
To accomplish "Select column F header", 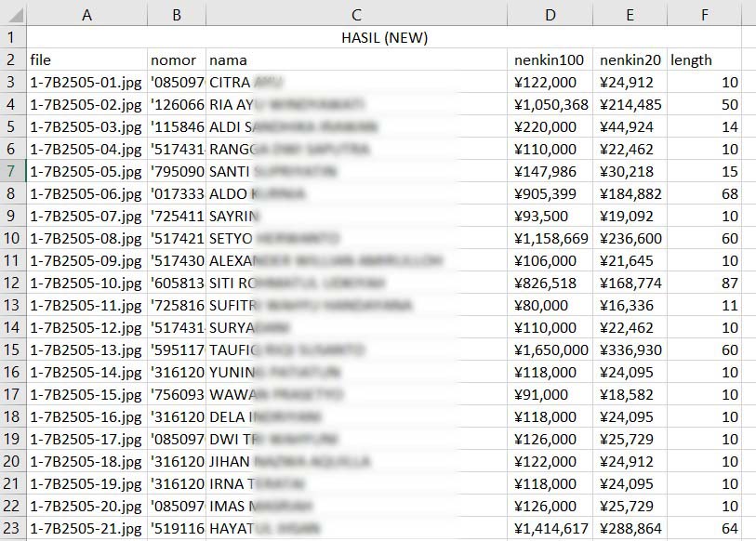I will pos(705,15).
